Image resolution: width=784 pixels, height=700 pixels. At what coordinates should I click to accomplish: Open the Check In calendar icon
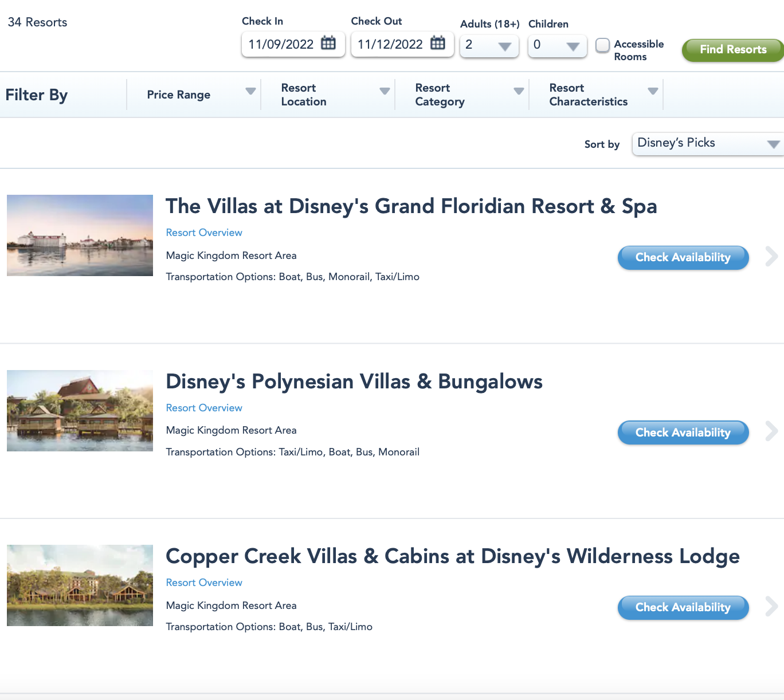click(328, 43)
